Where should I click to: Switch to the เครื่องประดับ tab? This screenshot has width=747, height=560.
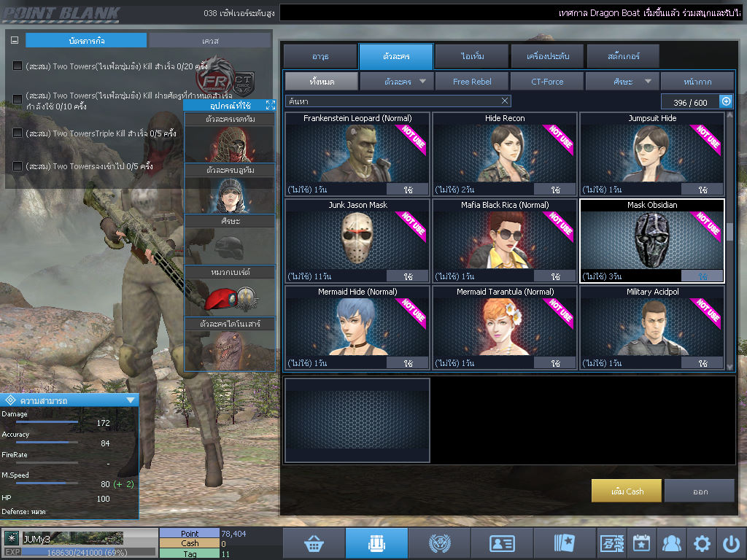(x=547, y=56)
